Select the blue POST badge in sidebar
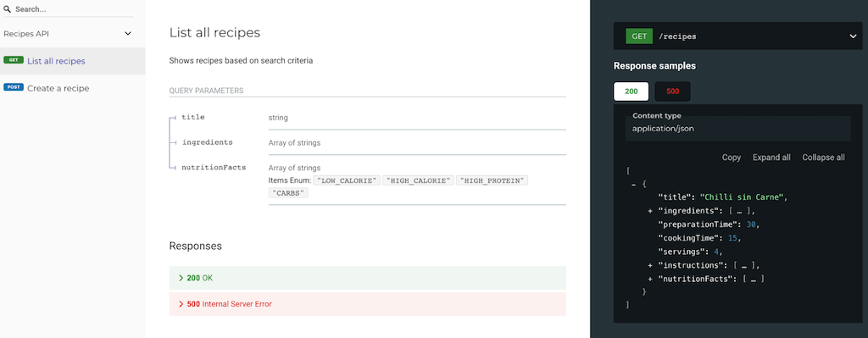 [x=14, y=87]
